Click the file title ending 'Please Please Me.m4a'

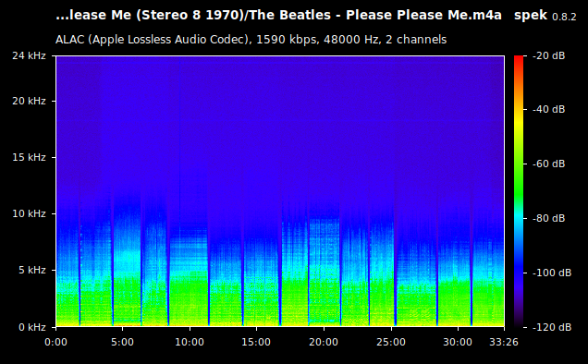coord(278,16)
